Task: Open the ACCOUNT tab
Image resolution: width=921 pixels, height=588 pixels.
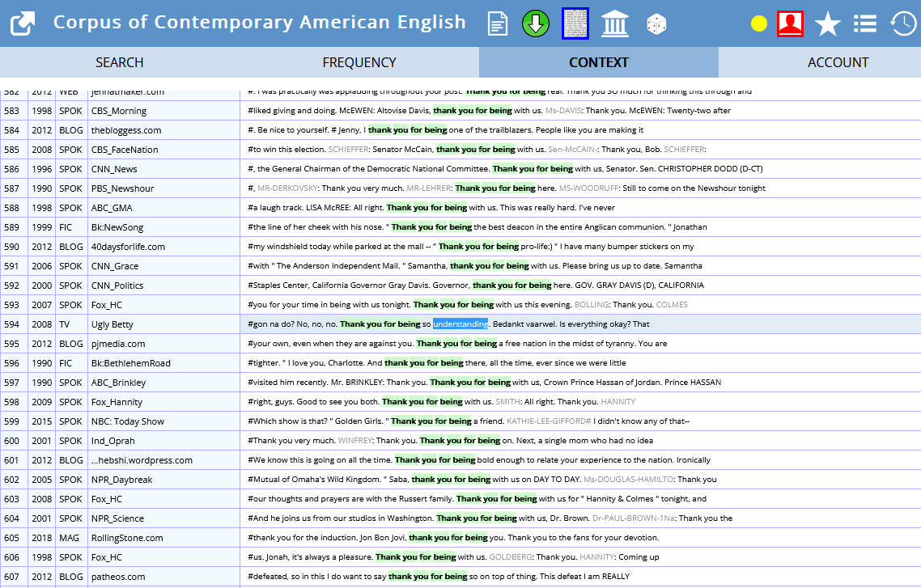Action: click(x=838, y=62)
